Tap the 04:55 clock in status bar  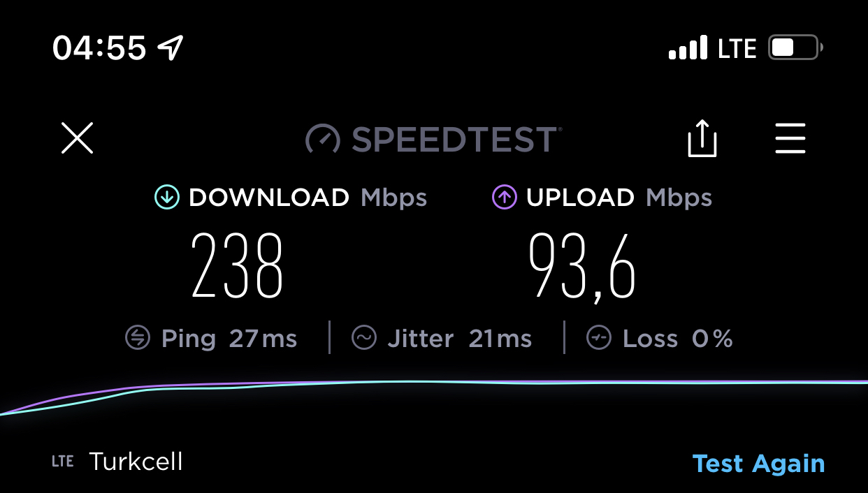99,48
